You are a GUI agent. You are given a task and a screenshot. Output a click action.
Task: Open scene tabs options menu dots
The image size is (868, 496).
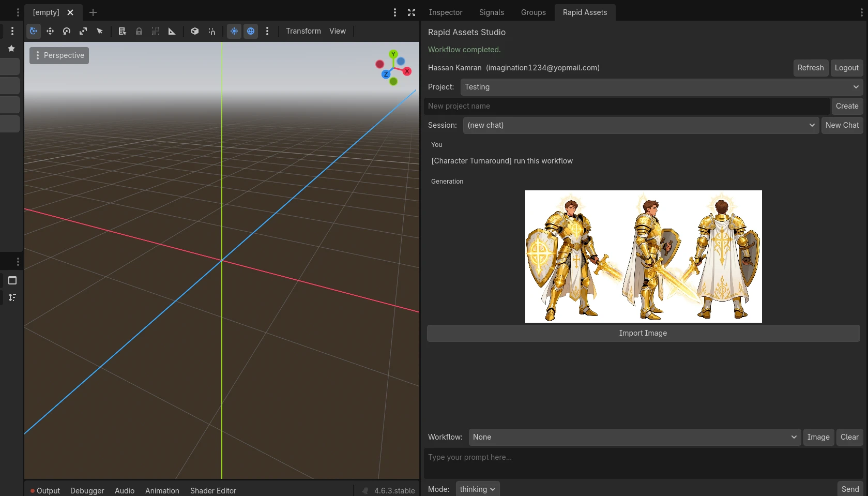(x=395, y=12)
